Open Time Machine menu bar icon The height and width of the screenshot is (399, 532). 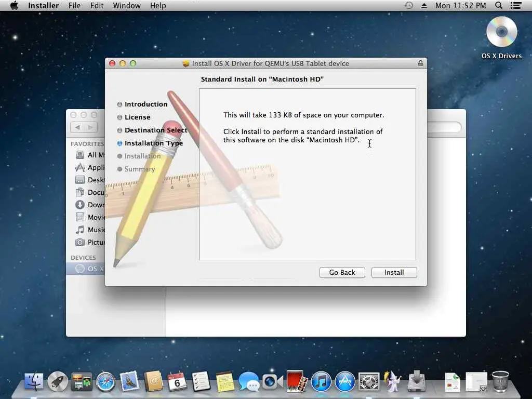pos(409,5)
